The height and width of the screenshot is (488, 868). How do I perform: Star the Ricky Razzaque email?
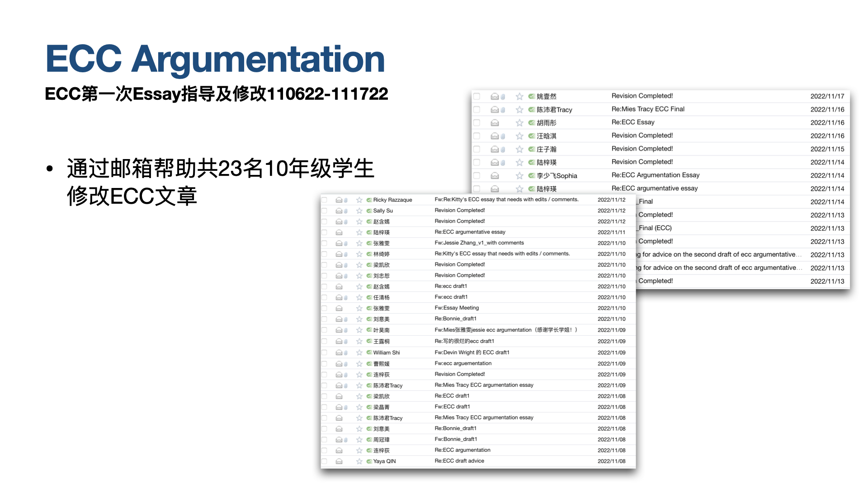tap(359, 200)
